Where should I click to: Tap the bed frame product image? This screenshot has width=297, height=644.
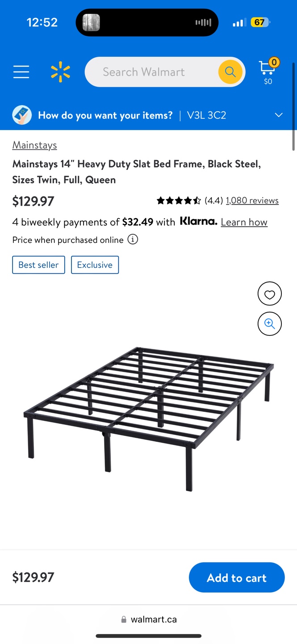pos(148,418)
